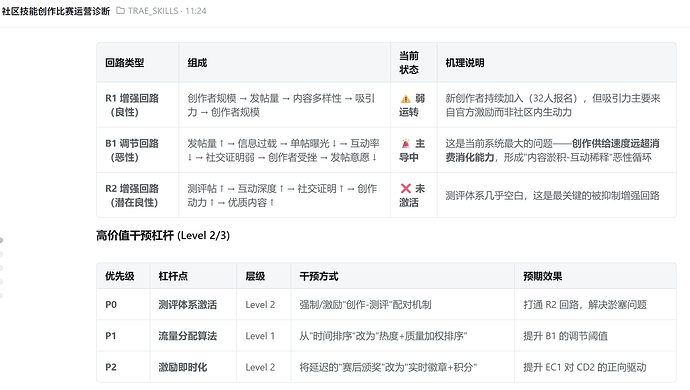The width and height of the screenshot is (690, 390).
Task: Click the warning icon beside 弱运转
Action: [x=405, y=99]
